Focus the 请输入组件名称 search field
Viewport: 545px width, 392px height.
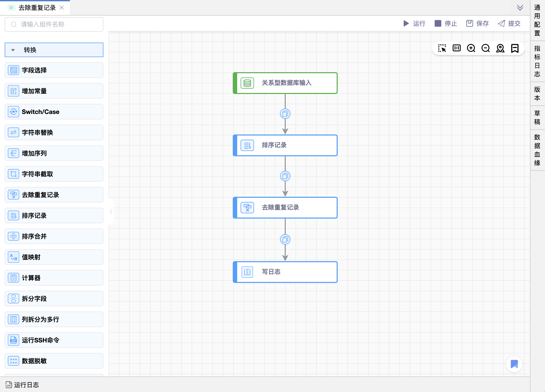tap(54, 24)
